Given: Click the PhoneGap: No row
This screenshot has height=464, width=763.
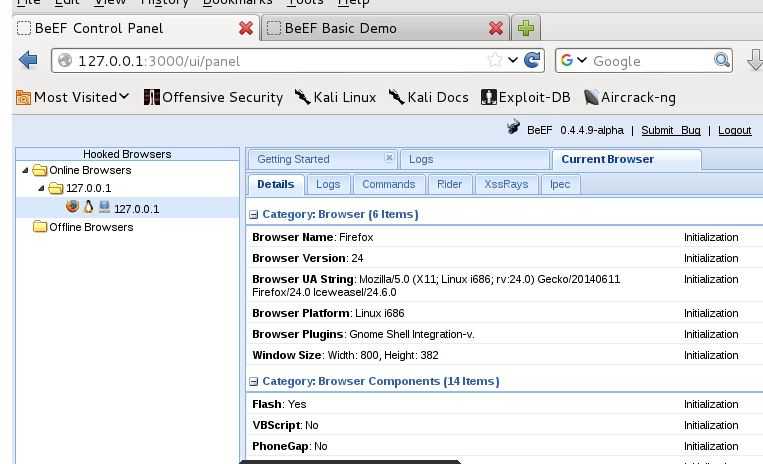Looking at the screenshot, I should click(505, 446).
